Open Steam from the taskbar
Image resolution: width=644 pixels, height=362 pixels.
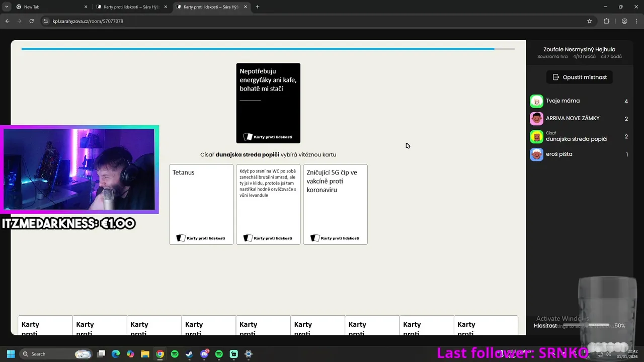click(189, 354)
